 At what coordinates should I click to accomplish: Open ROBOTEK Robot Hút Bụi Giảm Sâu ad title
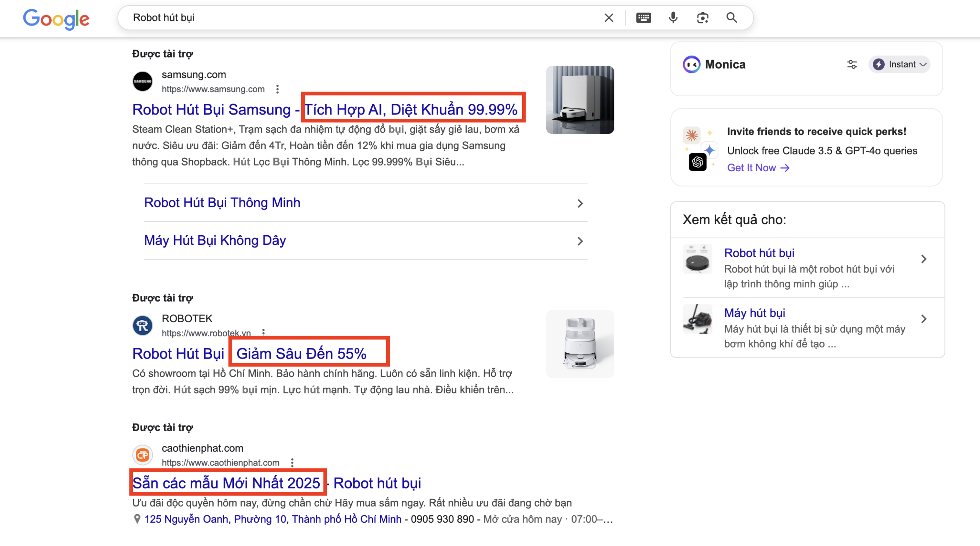coord(250,354)
